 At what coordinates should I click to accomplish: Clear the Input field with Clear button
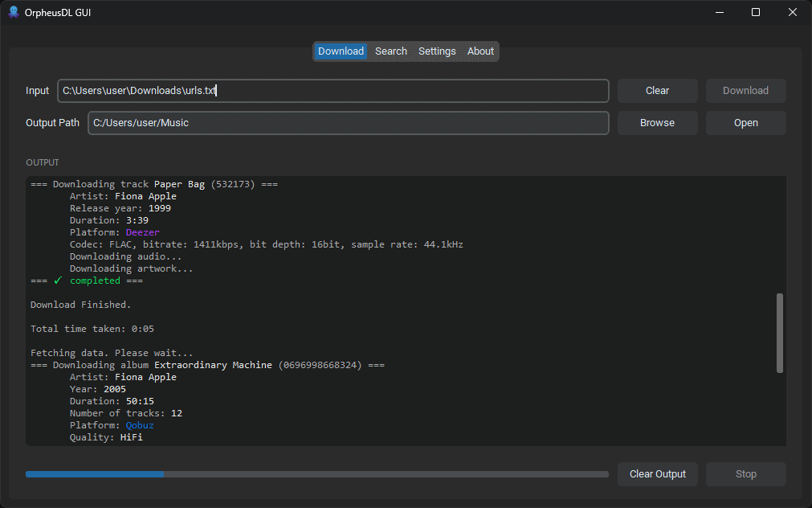coord(657,91)
